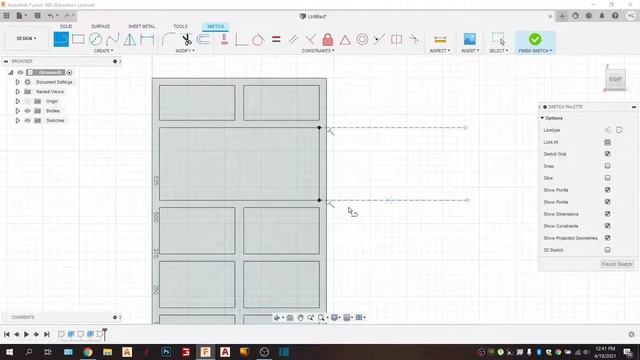The image size is (640, 360).
Task: Click the Save icon
Action: pyautogui.click(x=37, y=16)
